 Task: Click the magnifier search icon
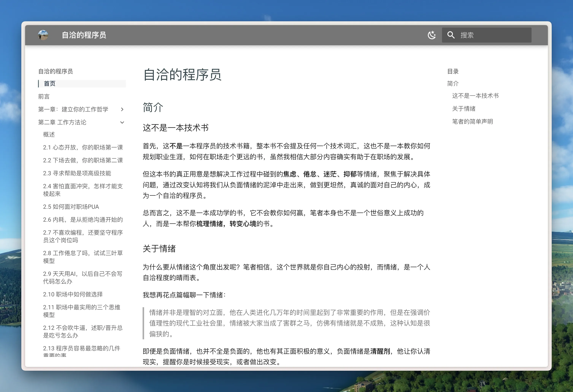[451, 35]
